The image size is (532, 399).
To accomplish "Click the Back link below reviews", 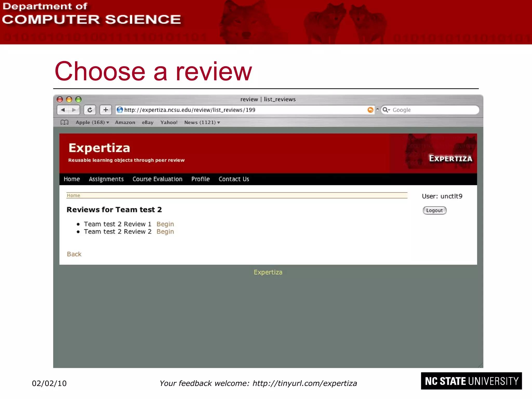I will coord(74,254).
